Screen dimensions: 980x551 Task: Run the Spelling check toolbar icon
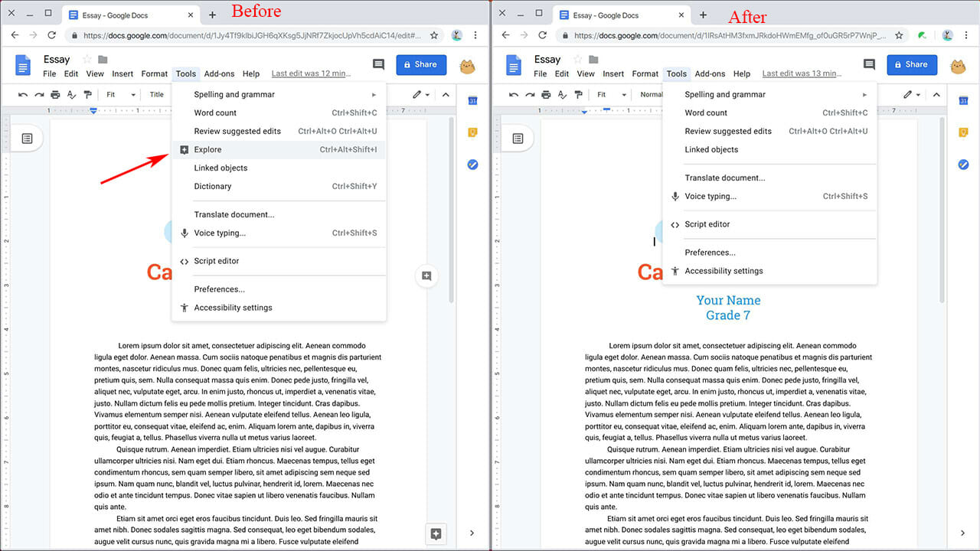(x=70, y=94)
